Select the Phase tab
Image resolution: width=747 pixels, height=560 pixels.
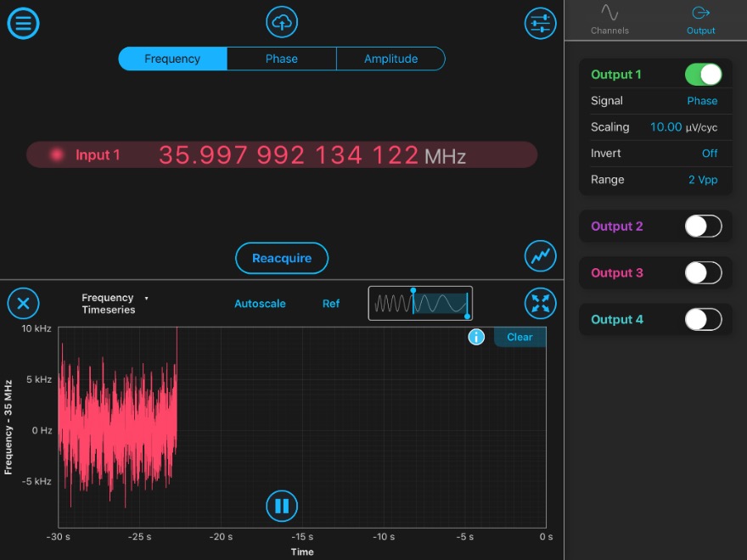point(282,59)
